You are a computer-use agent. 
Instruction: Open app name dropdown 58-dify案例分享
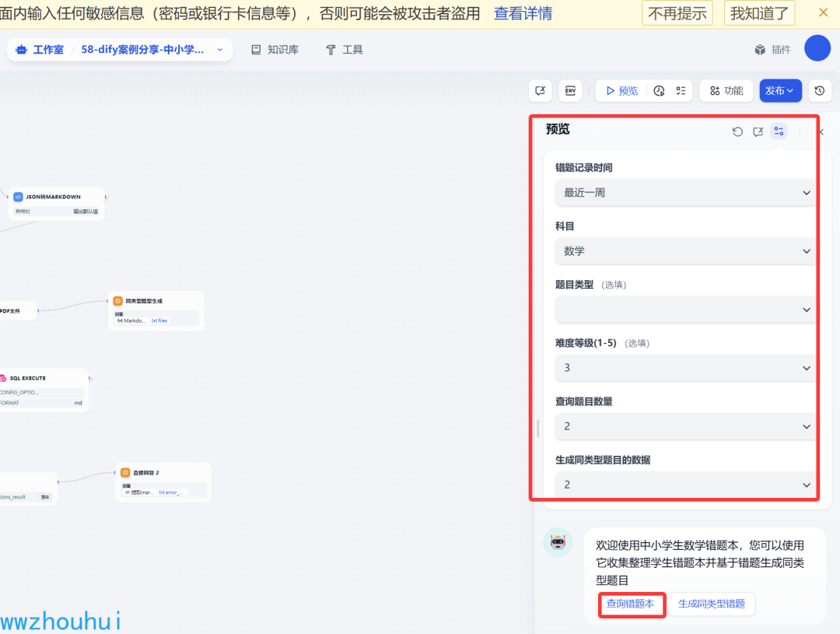(x=152, y=50)
